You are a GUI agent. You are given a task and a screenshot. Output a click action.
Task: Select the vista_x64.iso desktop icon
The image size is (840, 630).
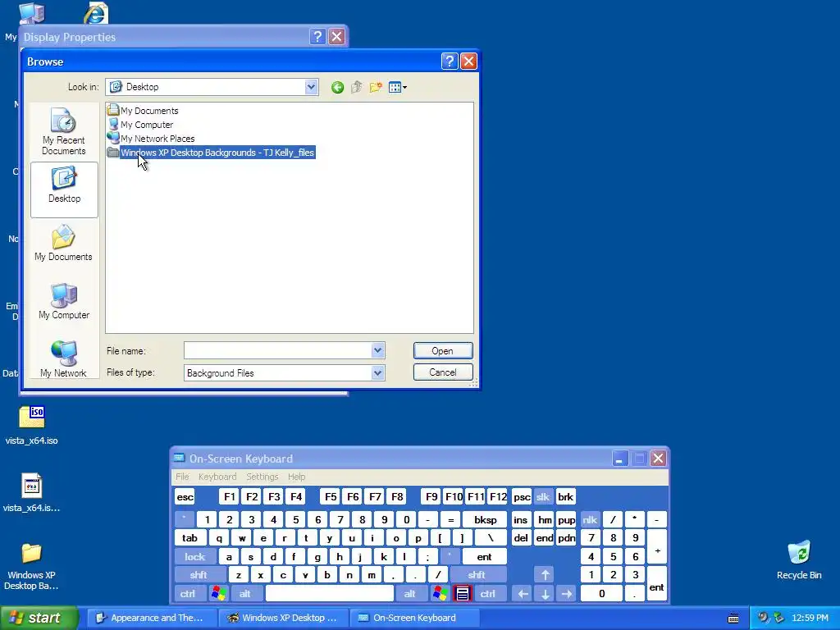pos(32,426)
